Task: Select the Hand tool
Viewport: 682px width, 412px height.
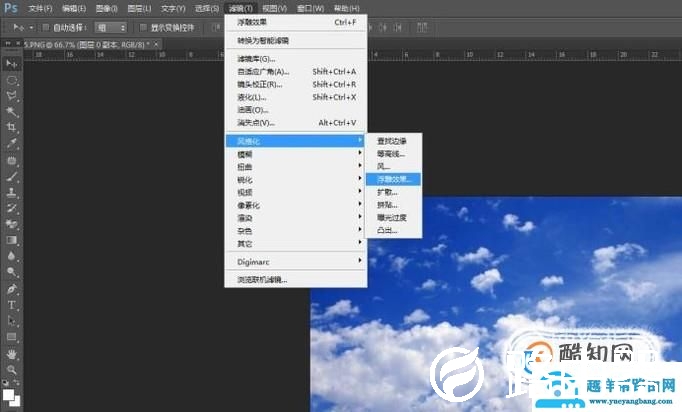Action: tap(12, 354)
